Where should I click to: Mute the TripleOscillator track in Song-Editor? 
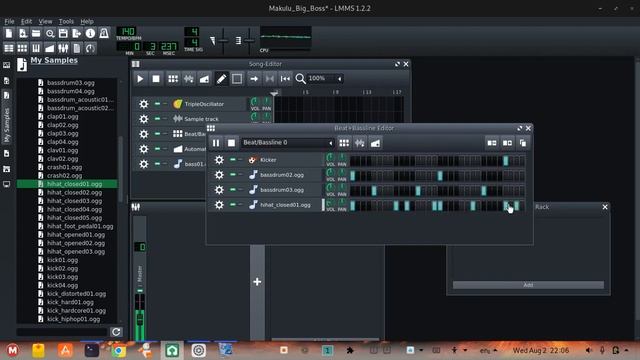pyautogui.click(x=157, y=104)
